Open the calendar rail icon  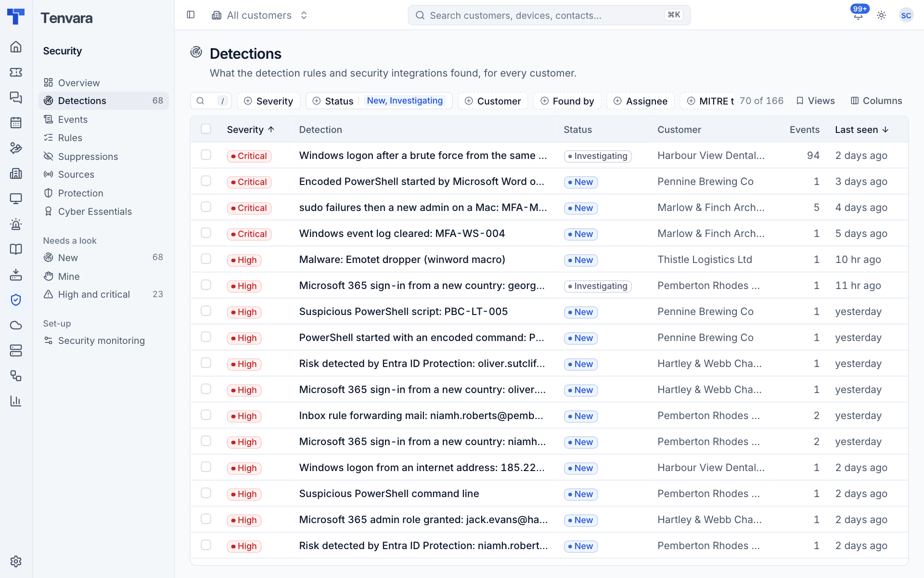pos(16,123)
